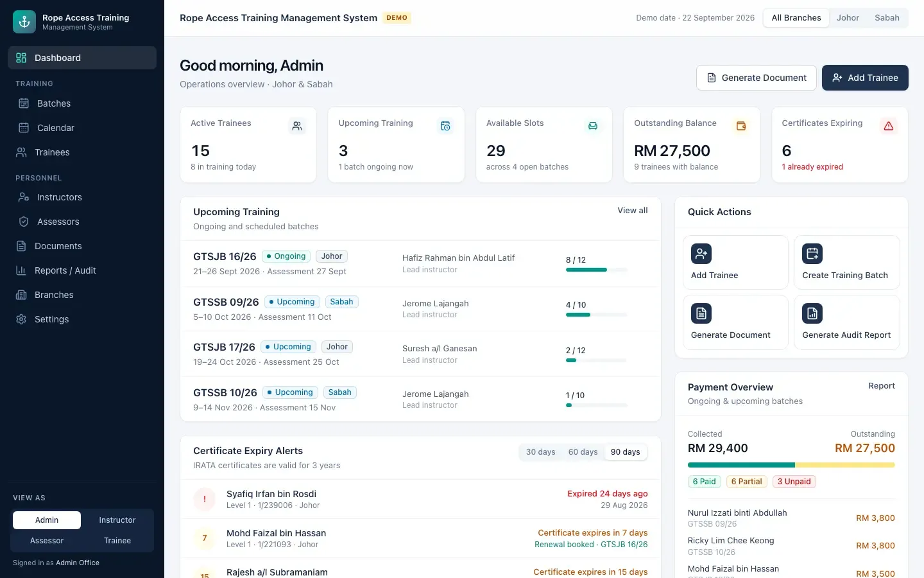Viewport: 924px width, 578px height.
Task: Click GTSJB 16/26 enrollment progress bar
Action: point(597,270)
